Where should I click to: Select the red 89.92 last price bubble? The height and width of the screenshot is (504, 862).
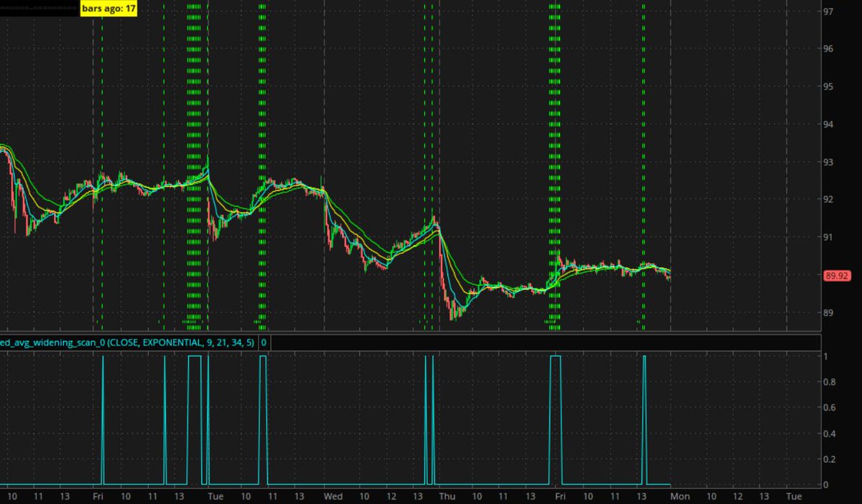click(838, 275)
